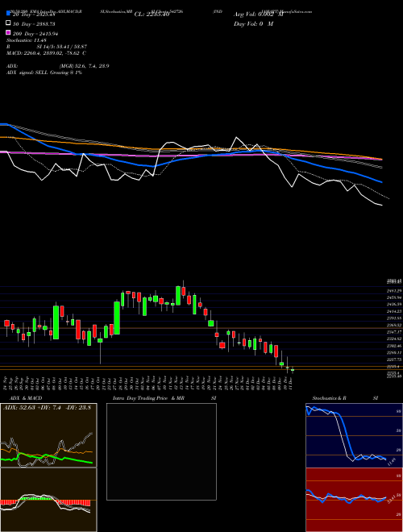Click the magenta 200 Day EMA legend swatch

pos(8,32)
